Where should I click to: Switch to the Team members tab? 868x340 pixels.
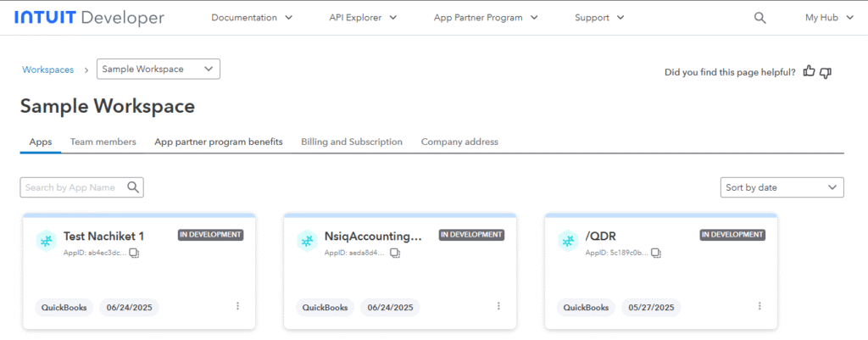pos(103,142)
